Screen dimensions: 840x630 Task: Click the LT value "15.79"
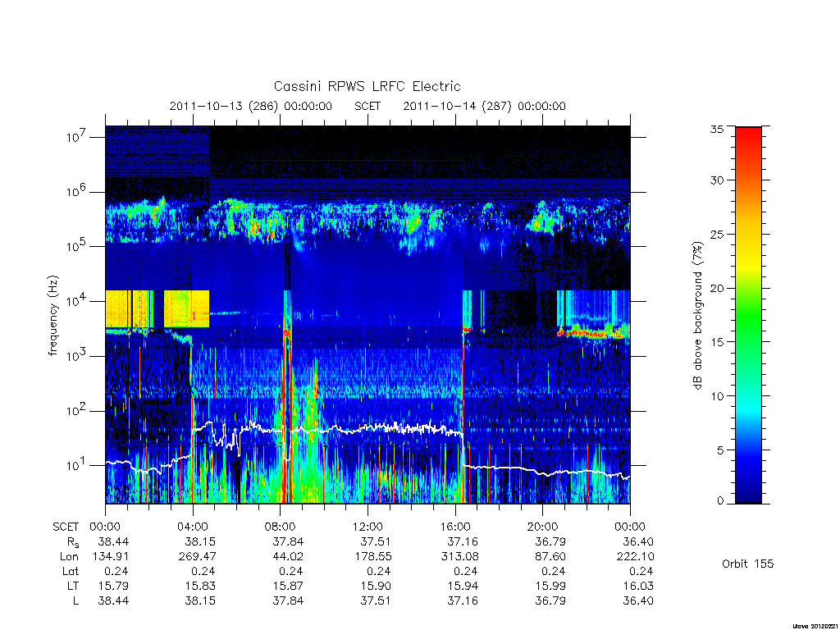pyautogui.click(x=113, y=586)
